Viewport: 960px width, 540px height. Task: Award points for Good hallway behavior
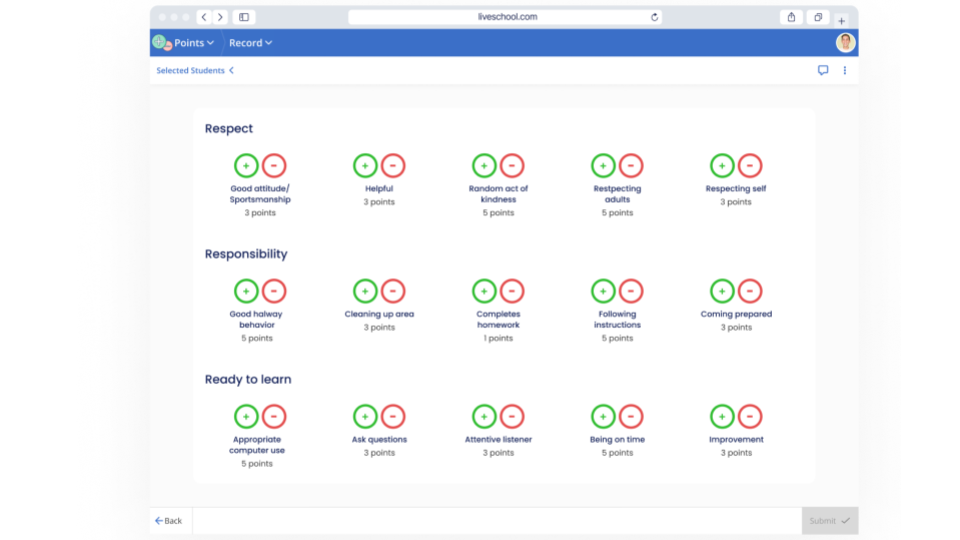pyautogui.click(x=246, y=291)
